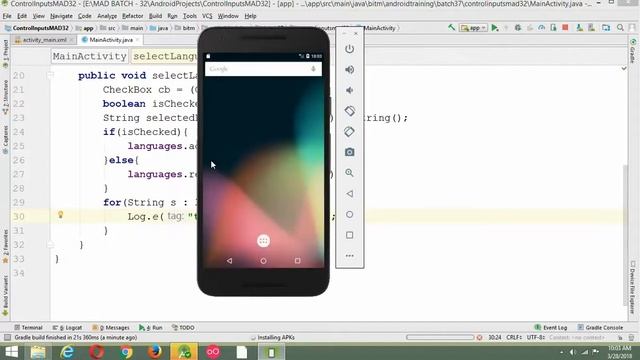Open Event Log panel
Image resolution: width=640 pixels, height=360 pixels.
pos(551,328)
